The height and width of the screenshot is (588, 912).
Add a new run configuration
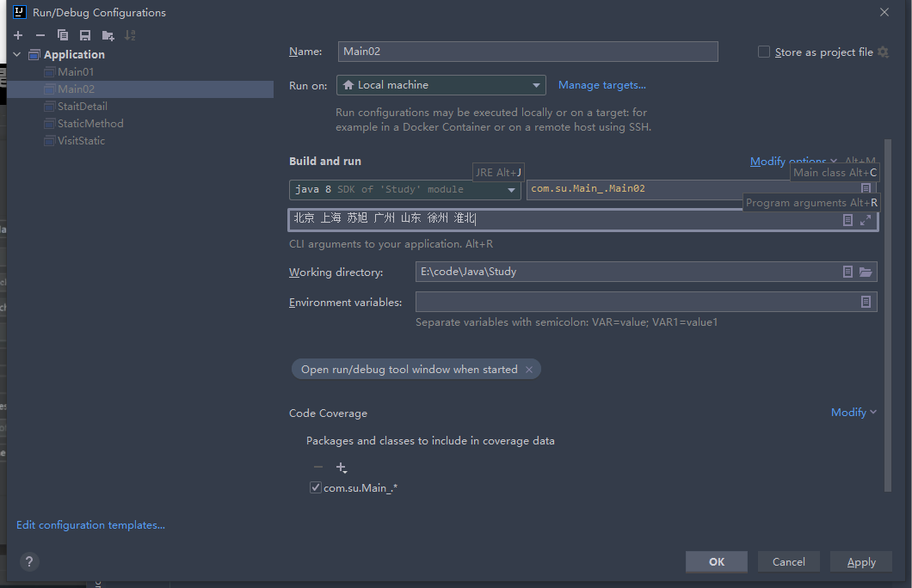(18, 35)
